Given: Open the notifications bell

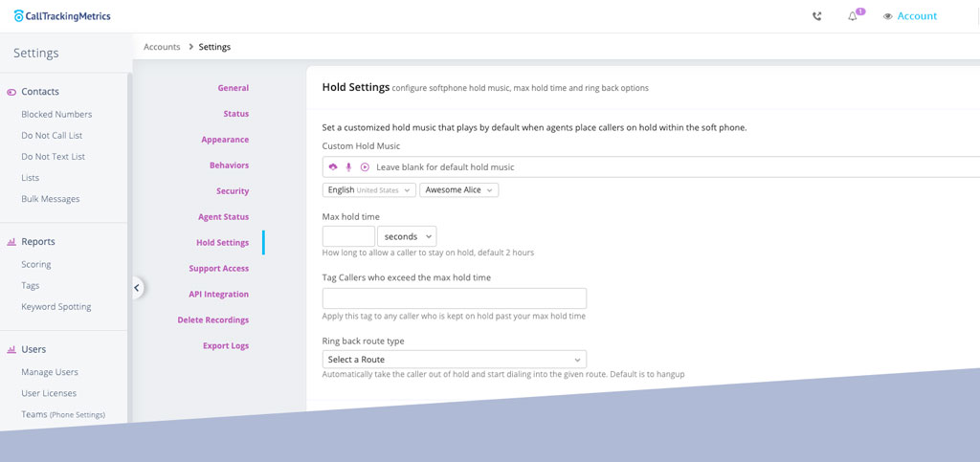Looking at the screenshot, I should coord(853,16).
